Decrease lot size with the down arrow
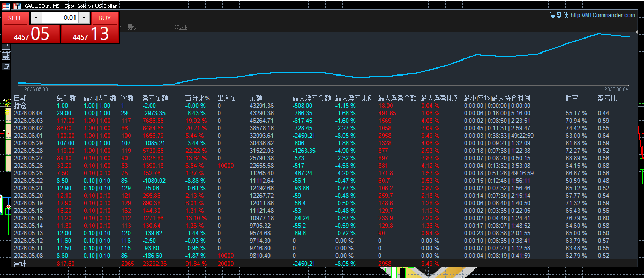The image size is (644, 278). point(35,18)
